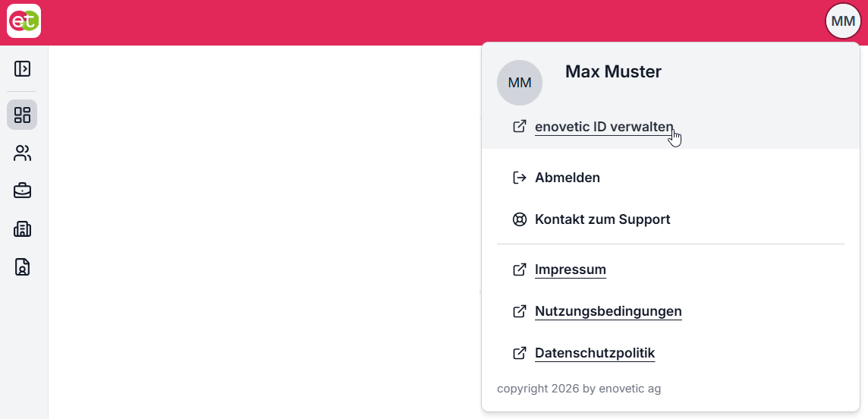This screenshot has height=419, width=868.
Task: Open the briefcase icon in sidebar
Action: point(22,191)
